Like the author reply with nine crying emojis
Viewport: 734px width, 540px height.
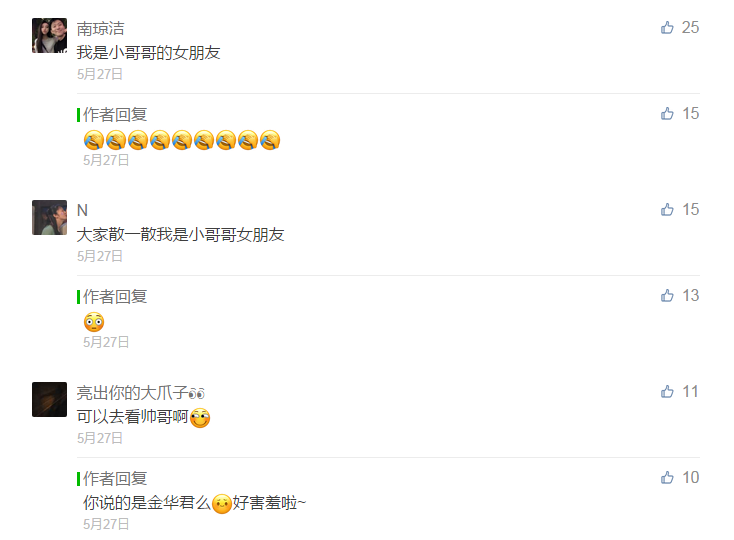click(667, 114)
